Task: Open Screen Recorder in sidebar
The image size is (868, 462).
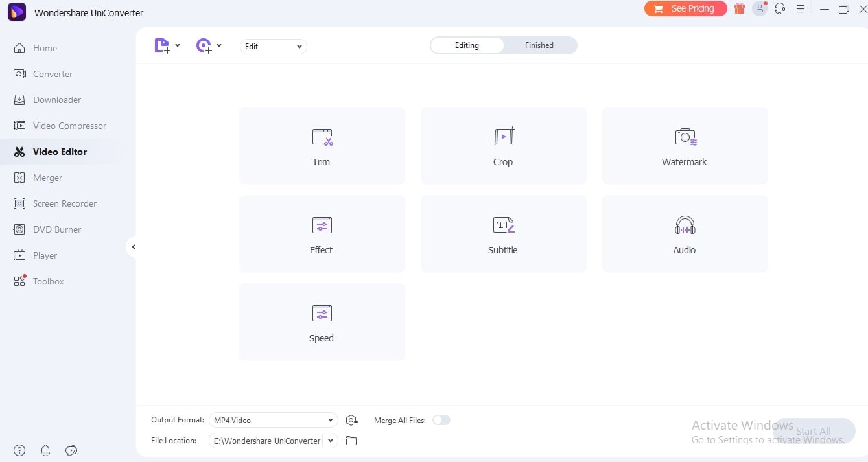Action: pos(68,203)
